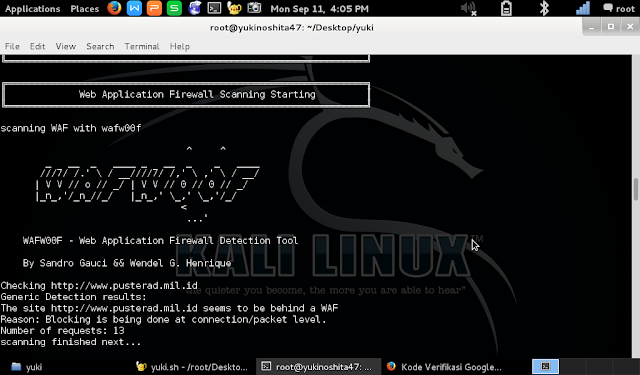Open the terminal File menu
Viewport: 640px width, 375px height.
coord(12,47)
